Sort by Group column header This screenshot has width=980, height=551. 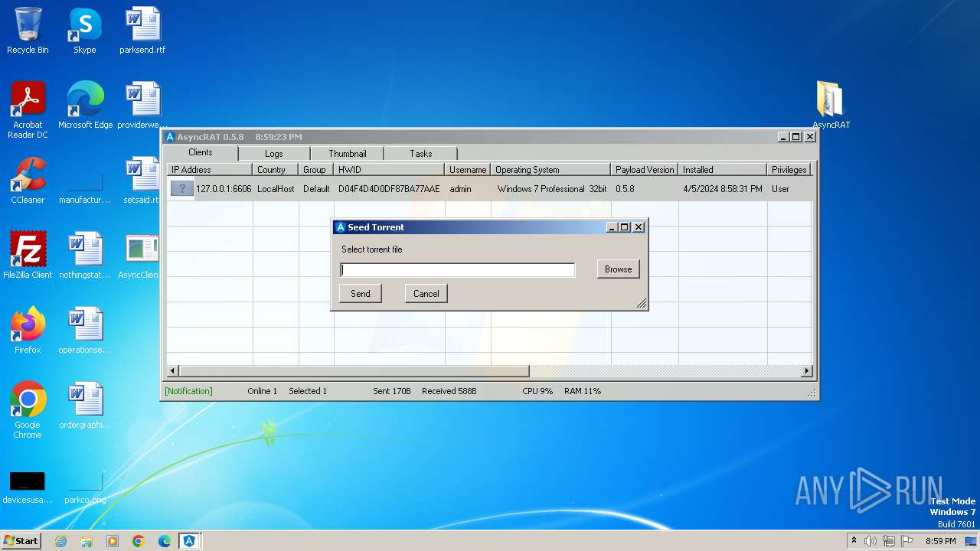coord(316,170)
